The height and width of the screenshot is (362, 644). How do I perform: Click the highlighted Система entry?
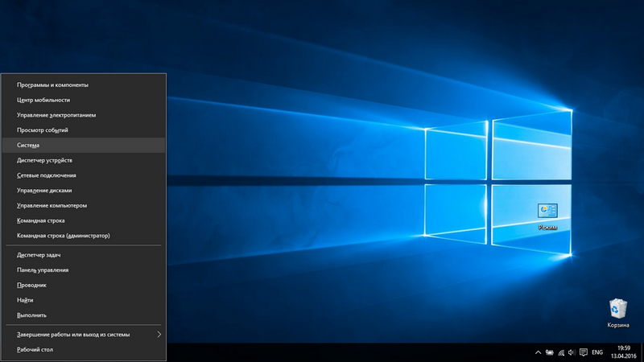click(x=84, y=146)
